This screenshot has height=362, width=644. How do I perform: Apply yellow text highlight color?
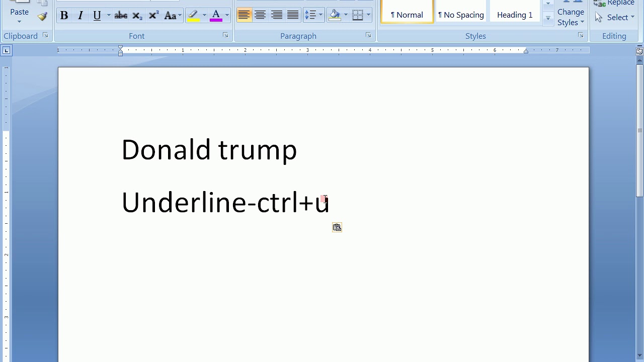point(193,16)
